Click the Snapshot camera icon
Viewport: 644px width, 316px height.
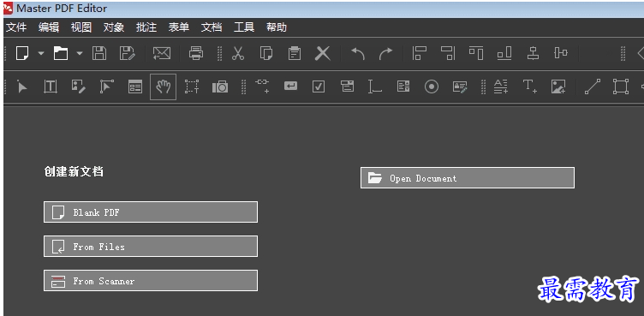[x=220, y=86]
